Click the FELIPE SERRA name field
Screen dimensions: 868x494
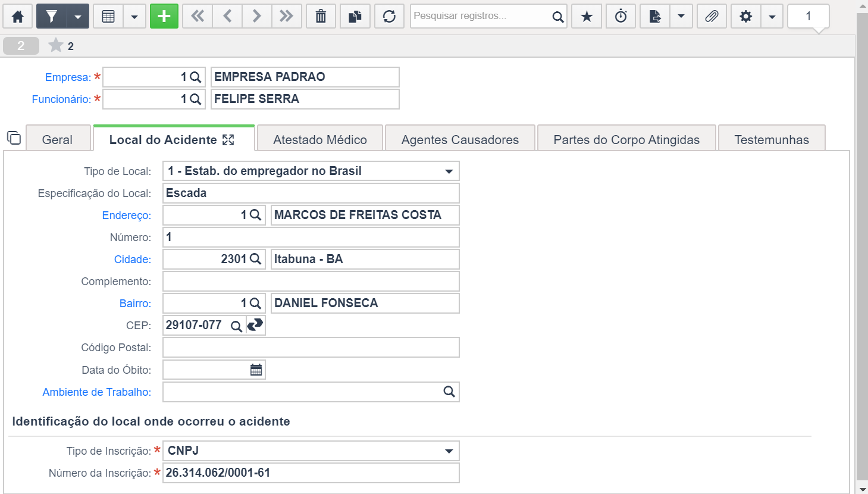click(x=305, y=99)
